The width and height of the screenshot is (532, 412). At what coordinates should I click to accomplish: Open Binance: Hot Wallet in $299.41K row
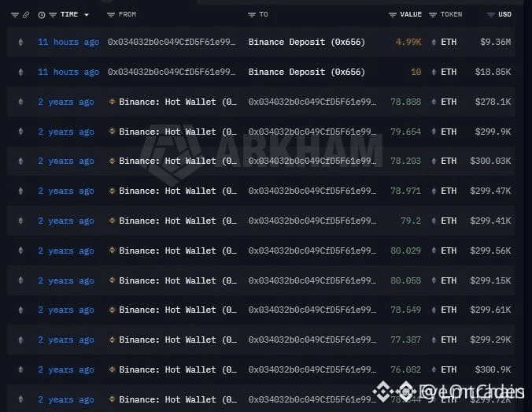click(178, 221)
